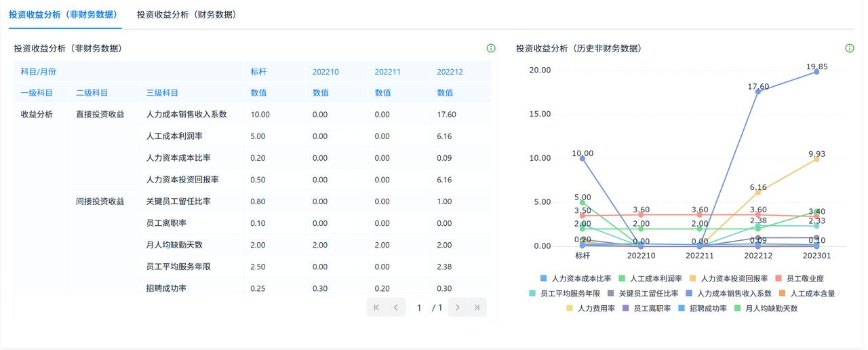
Task: Select 间接投资收益 second-level cell
Action: click(x=100, y=201)
